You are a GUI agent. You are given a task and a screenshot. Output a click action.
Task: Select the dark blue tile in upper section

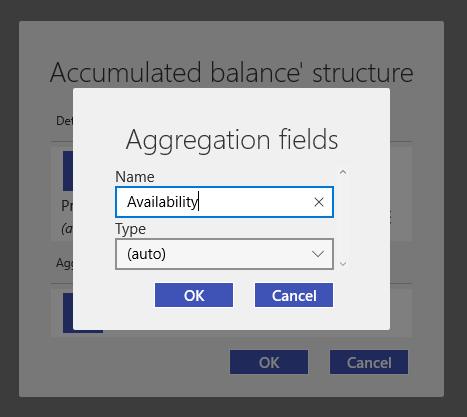click(x=68, y=171)
